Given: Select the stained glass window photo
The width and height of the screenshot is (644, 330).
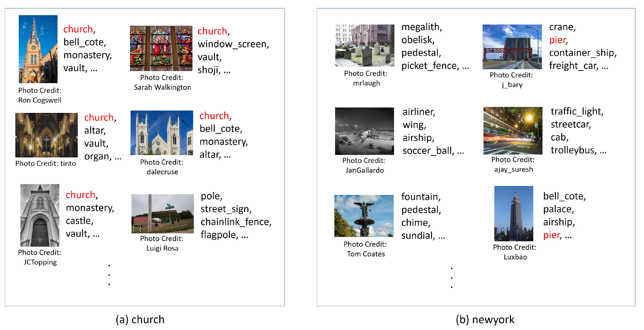Looking at the screenshot, I should tap(161, 48).
